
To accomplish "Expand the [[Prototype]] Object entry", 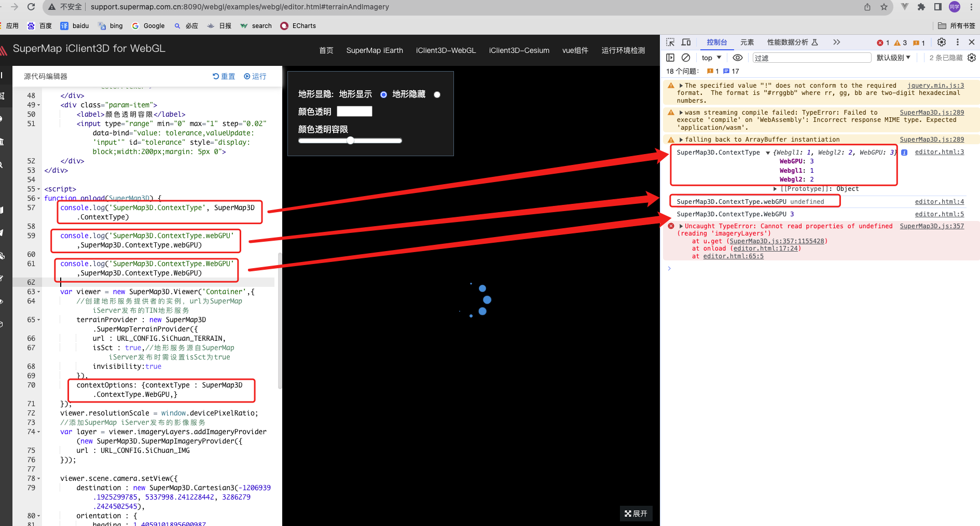I will (x=775, y=189).
